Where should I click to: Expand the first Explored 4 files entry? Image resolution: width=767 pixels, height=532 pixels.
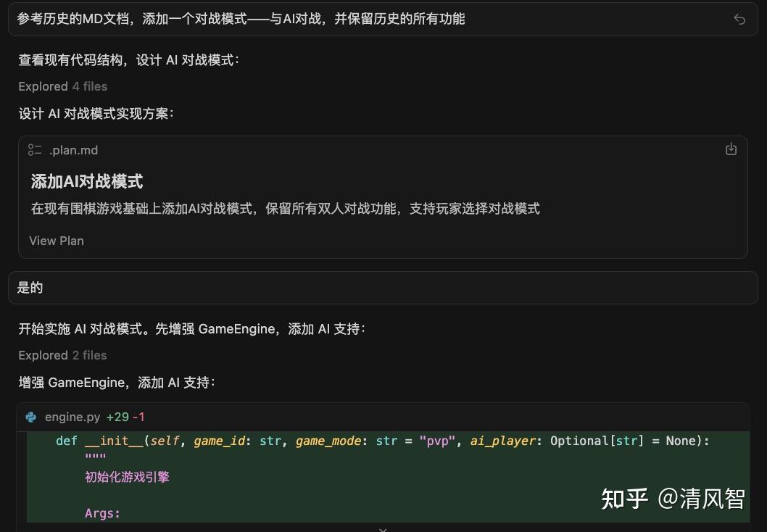click(62, 86)
